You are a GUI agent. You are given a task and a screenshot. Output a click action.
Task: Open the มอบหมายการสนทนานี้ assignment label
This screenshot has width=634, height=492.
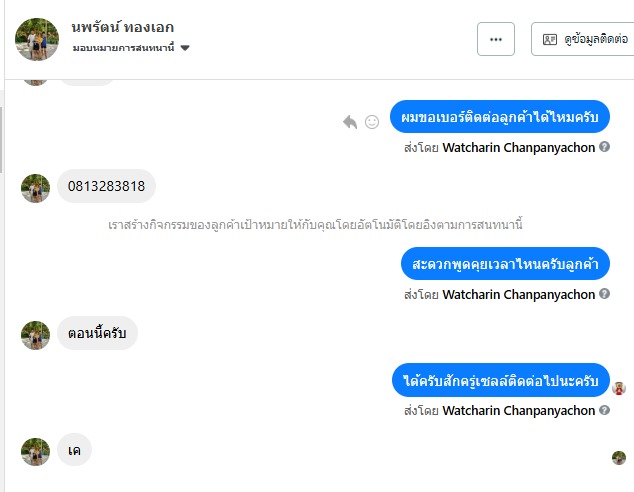[123, 48]
